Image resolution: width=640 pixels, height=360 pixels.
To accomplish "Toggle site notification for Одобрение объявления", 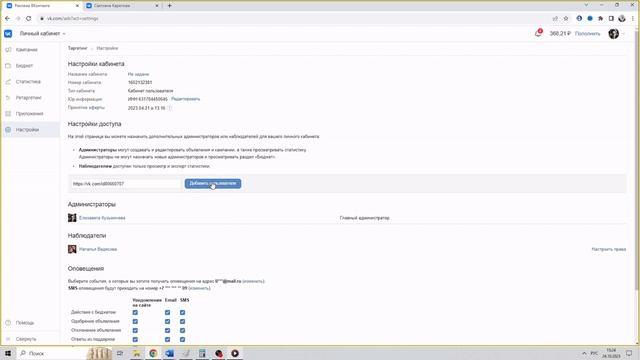I will [135, 322].
